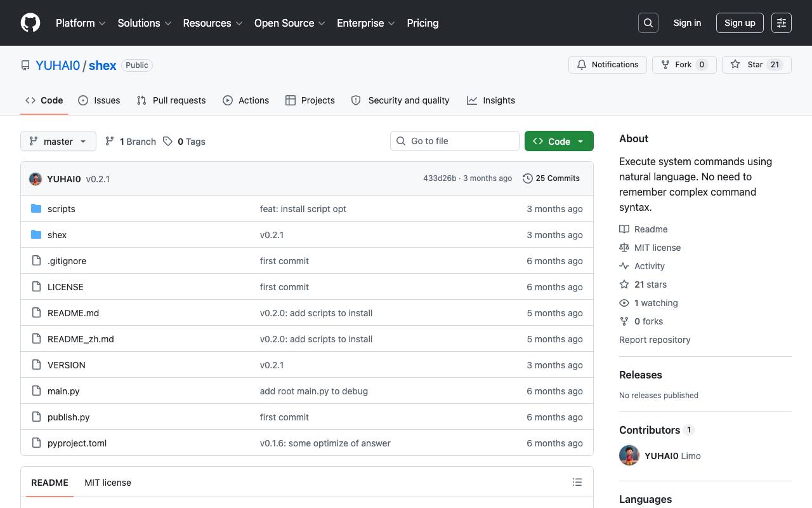Open README outline list icon
The height and width of the screenshot is (508, 812).
pos(577,483)
